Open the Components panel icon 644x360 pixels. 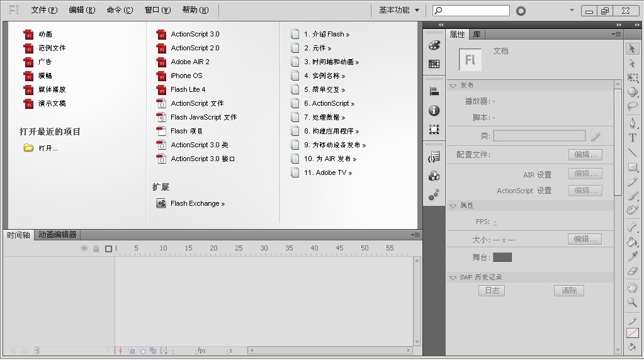tap(434, 176)
